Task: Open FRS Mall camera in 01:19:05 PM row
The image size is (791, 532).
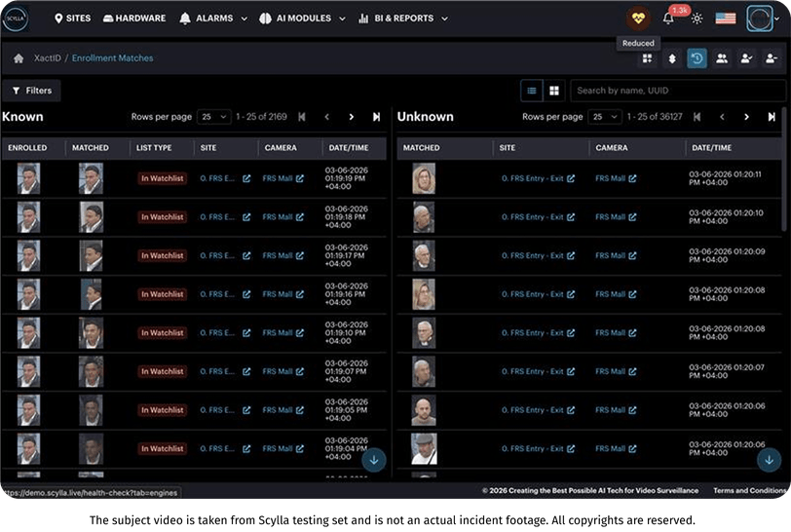Action: coord(282,410)
